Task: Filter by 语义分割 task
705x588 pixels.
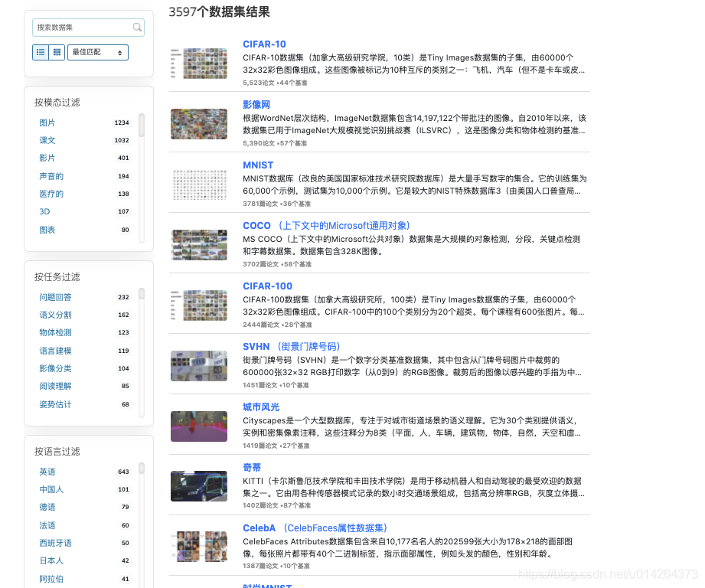Action: (x=55, y=315)
